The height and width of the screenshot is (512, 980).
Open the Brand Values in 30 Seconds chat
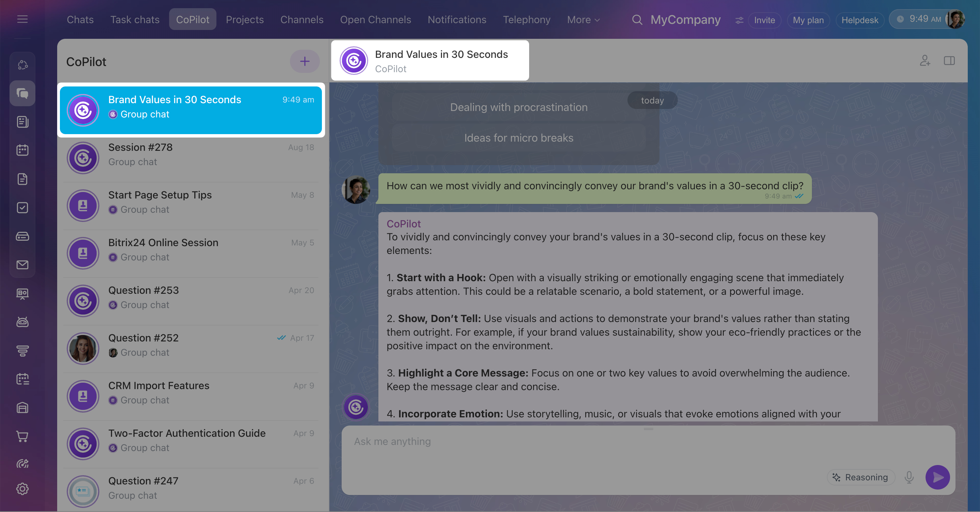(191, 110)
